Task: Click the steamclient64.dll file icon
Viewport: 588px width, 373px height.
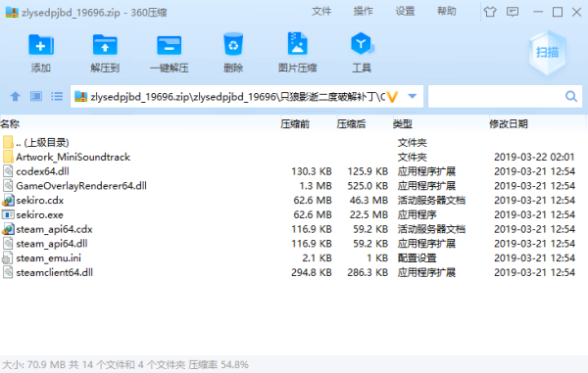Action: (x=8, y=272)
